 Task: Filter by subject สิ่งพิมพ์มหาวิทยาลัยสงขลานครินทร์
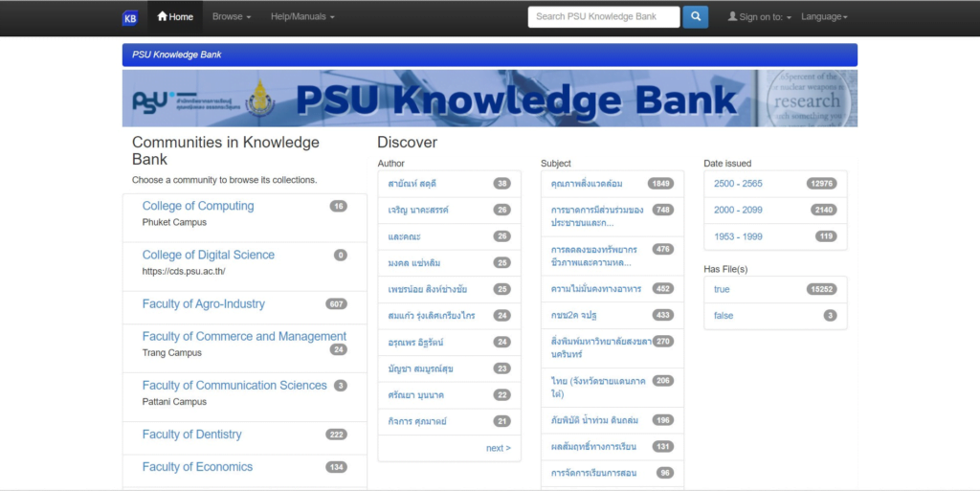(x=601, y=347)
